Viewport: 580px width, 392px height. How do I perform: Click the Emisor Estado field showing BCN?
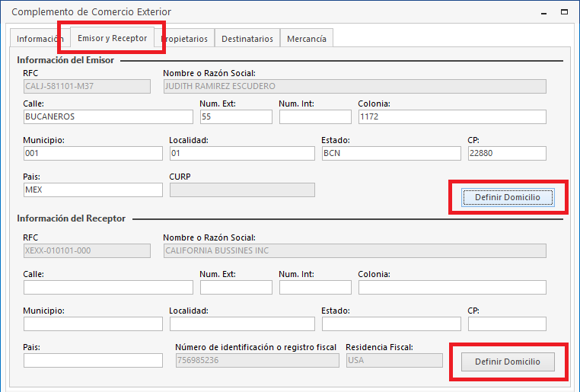click(x=391, y=154)
